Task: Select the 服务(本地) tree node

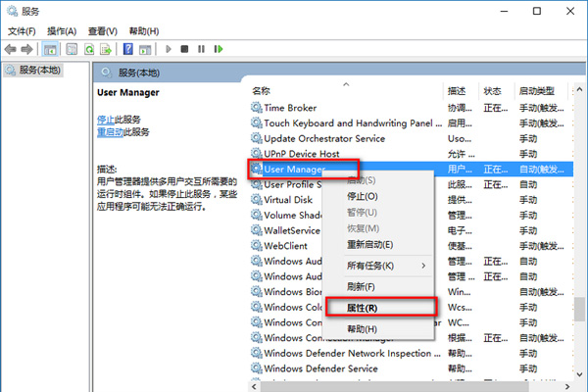Action: point(33,71)
